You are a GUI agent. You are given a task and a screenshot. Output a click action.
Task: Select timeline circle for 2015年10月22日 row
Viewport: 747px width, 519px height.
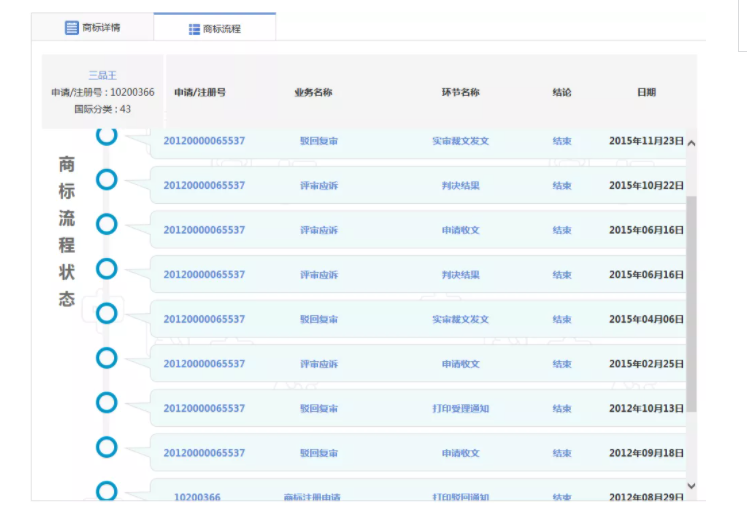point(107,180)
